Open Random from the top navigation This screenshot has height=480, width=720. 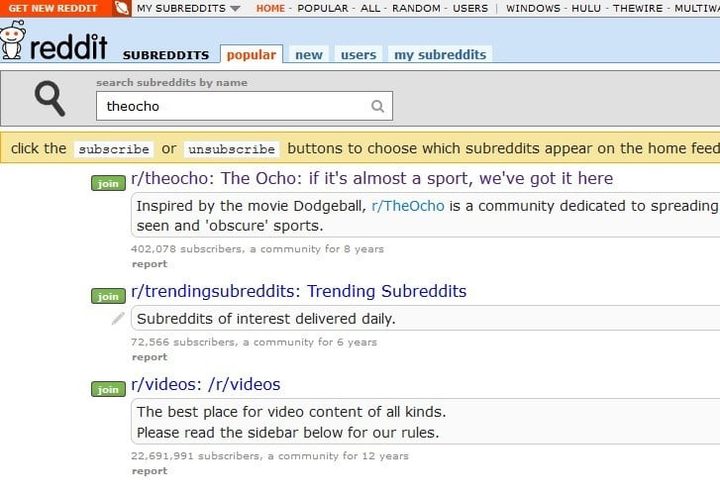tap(416, 8)
